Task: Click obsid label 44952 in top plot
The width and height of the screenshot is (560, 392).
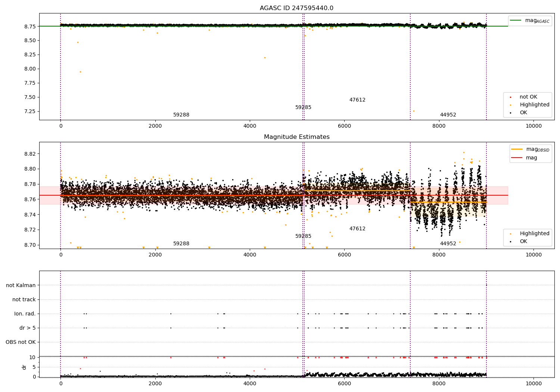Action: pyautogui.click(x=448, y=115)
